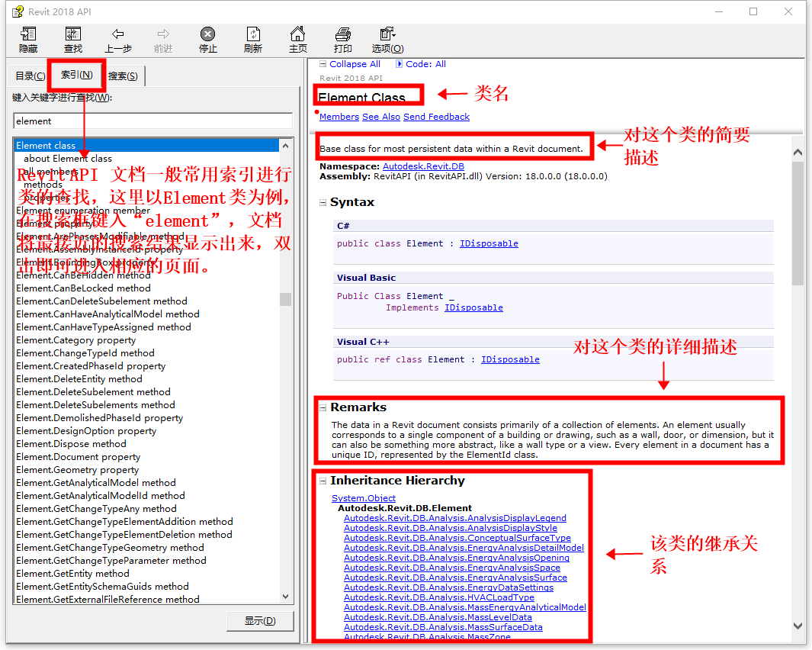Click the content pane scrollbar thumb
812x650 pixels.
[798, 224]
